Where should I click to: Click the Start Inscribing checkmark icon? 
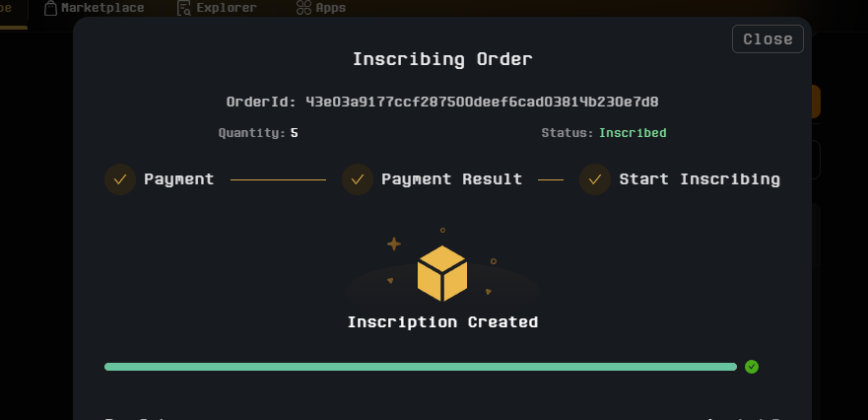click(595, 179)
